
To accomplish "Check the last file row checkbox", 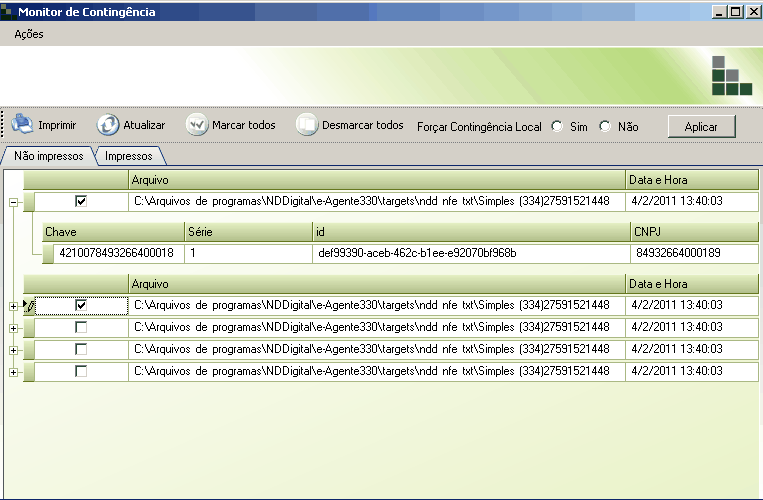I will [x=81, y=371].
